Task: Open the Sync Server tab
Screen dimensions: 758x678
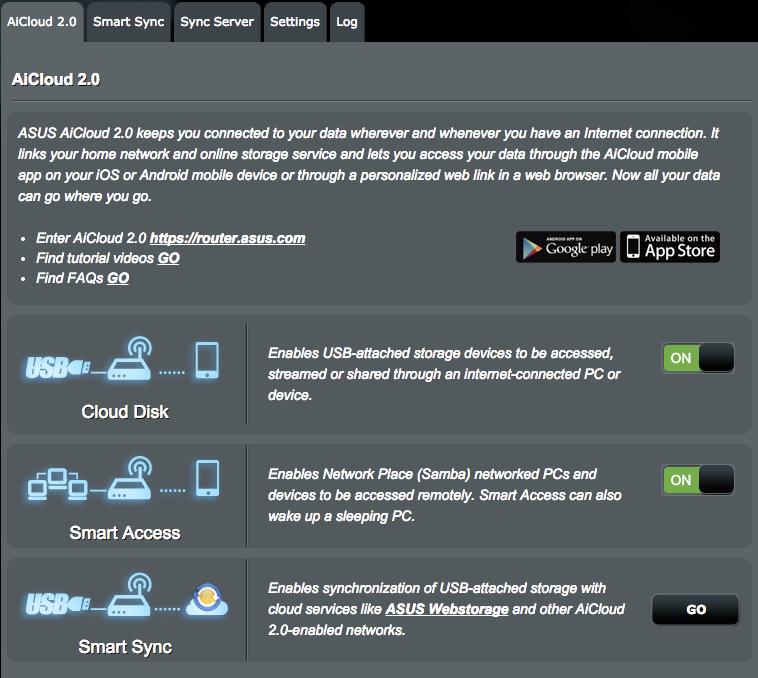Action: point(217,22)
